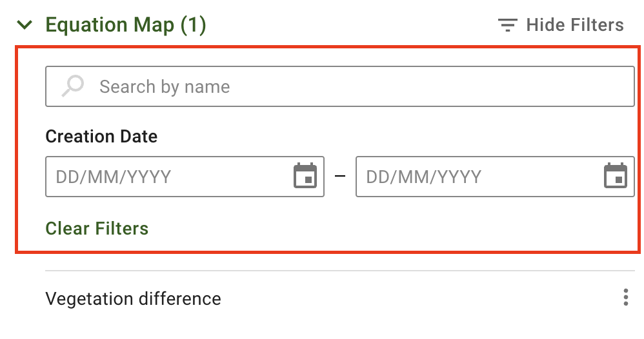Open the Vegetation difference three-dot menu

coord(625,298)
